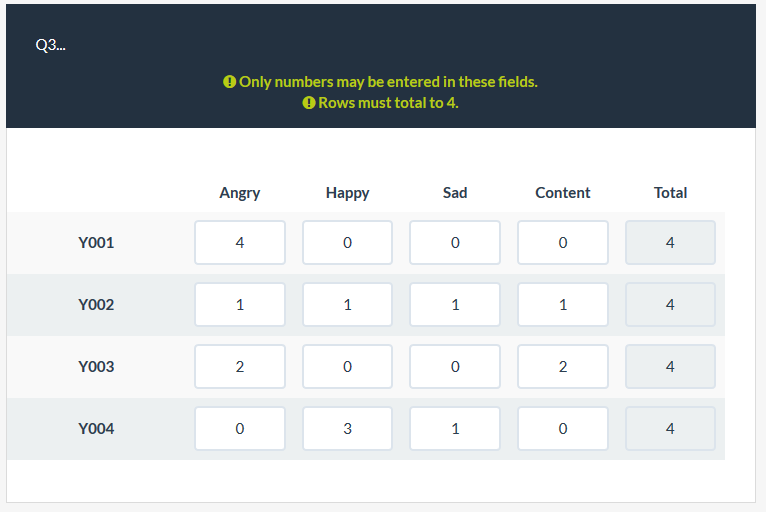Click the Content field in row Y004

(563, 429)
